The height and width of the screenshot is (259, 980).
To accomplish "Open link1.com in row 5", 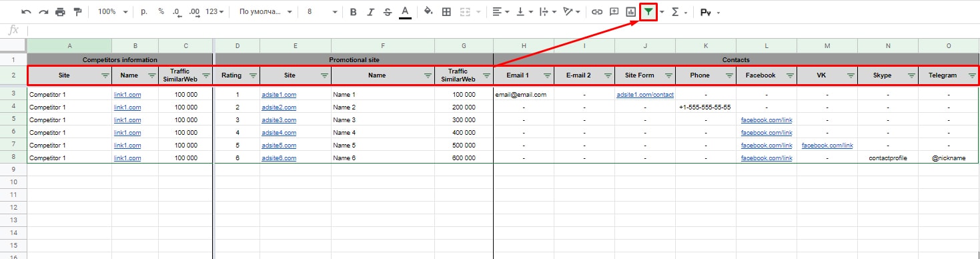I will (127, 120).
